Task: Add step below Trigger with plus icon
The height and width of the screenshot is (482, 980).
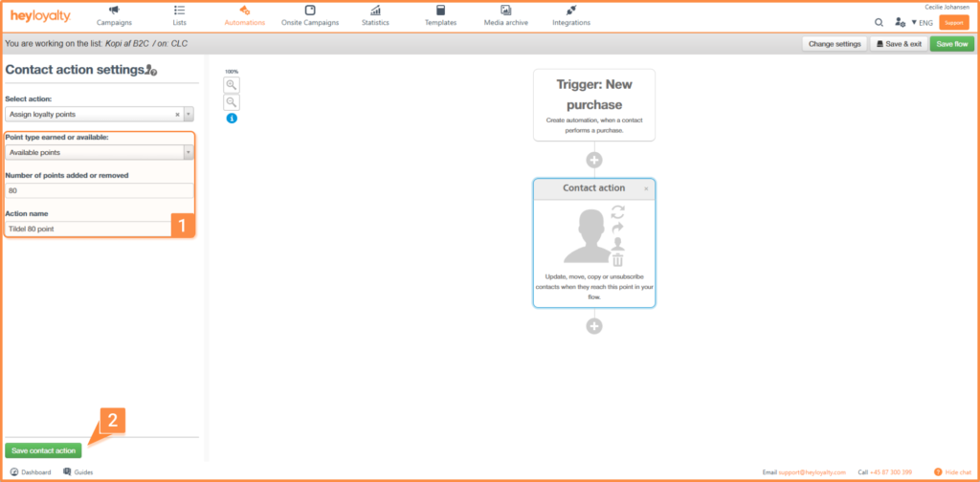Action: click(x=594, y=160)
